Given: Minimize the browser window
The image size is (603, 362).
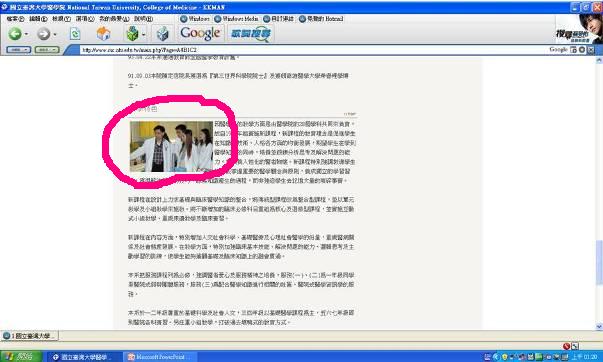Looking at the screenshot, I should [575, 7].
